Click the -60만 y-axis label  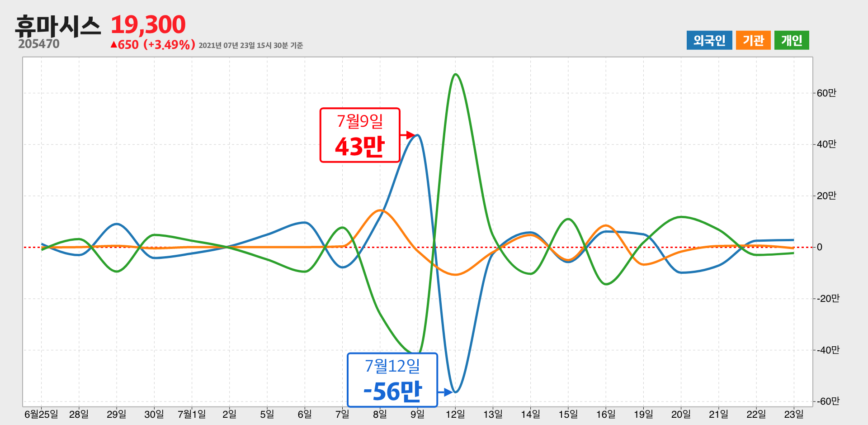(x=828, y=401)
